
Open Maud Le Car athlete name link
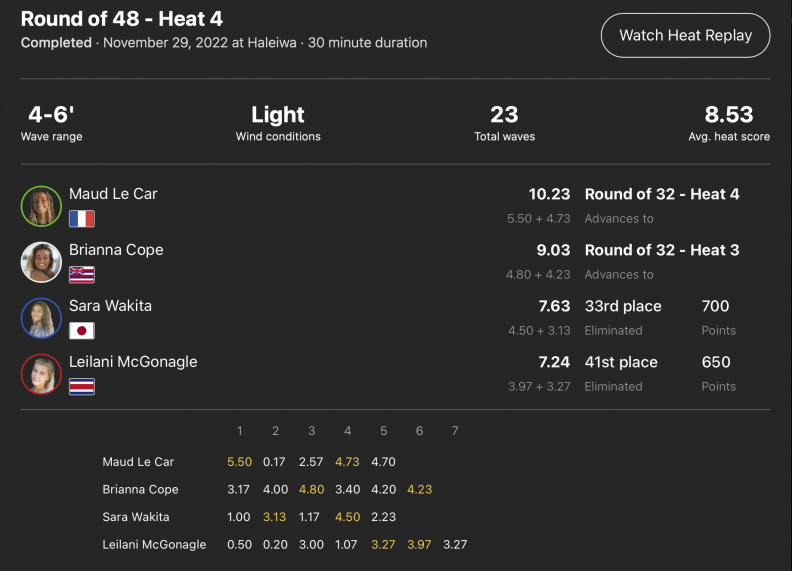tap(113, 194)
